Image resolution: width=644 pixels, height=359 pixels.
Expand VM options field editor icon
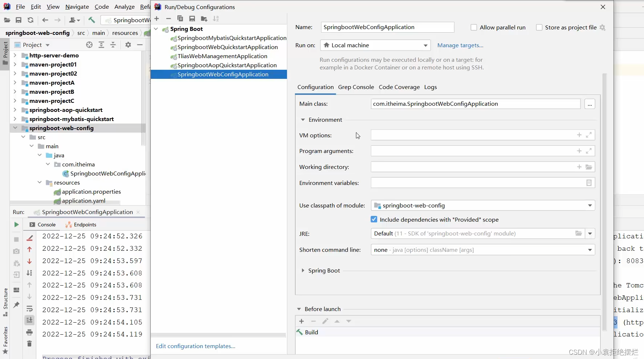(x=589, y=135)
